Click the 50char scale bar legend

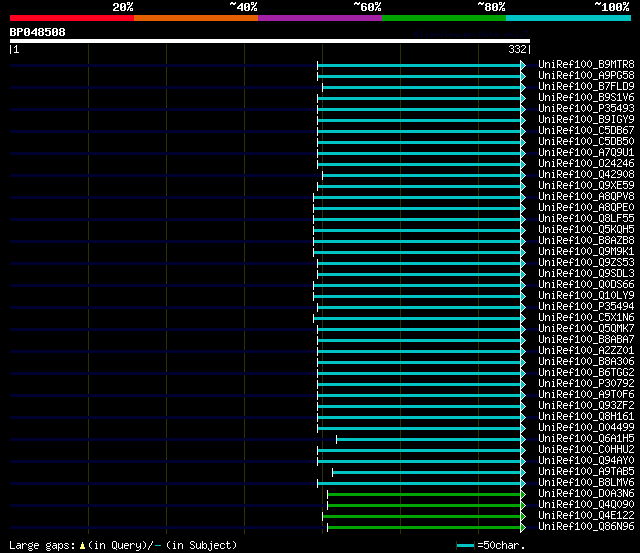(465, 546)
